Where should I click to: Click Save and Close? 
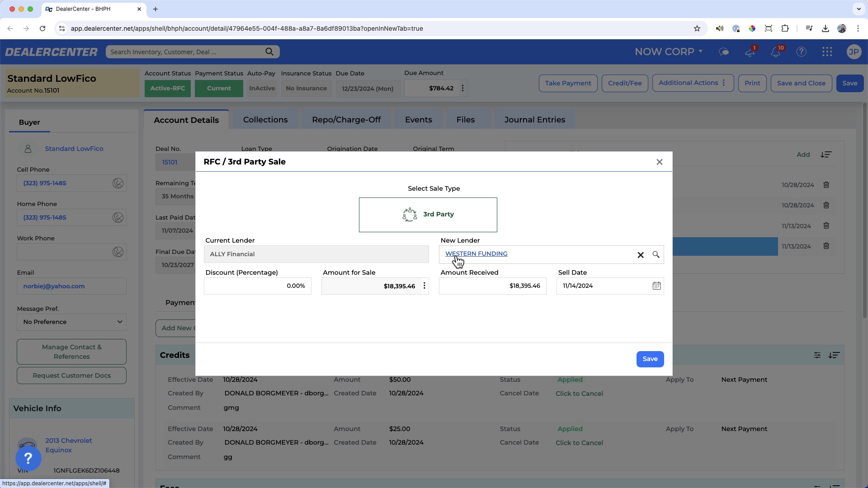801,83
